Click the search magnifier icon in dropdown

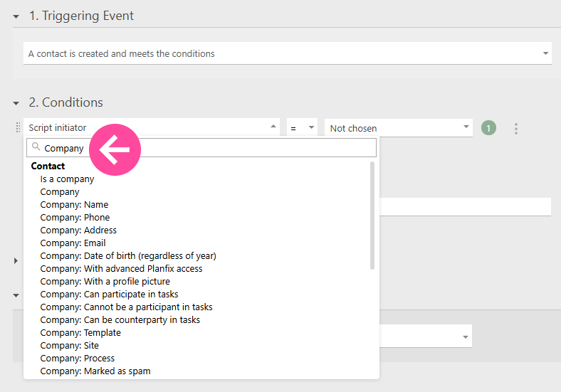click(36, 147)
